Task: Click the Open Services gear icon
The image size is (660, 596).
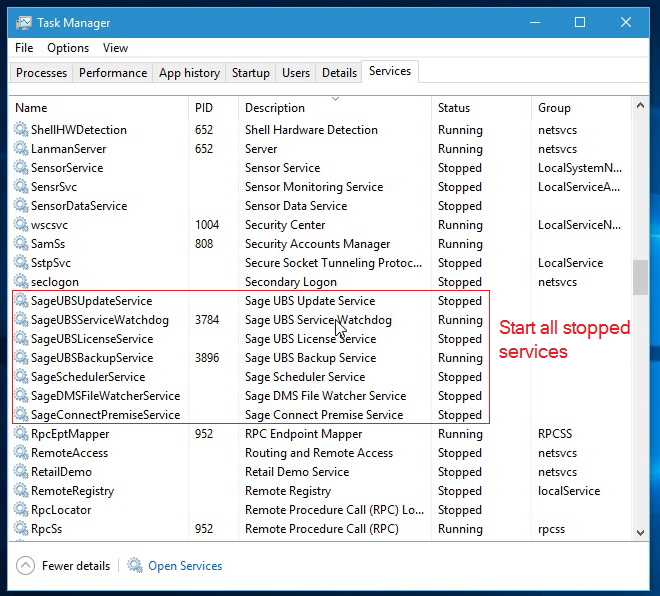Action: point(135,565)
